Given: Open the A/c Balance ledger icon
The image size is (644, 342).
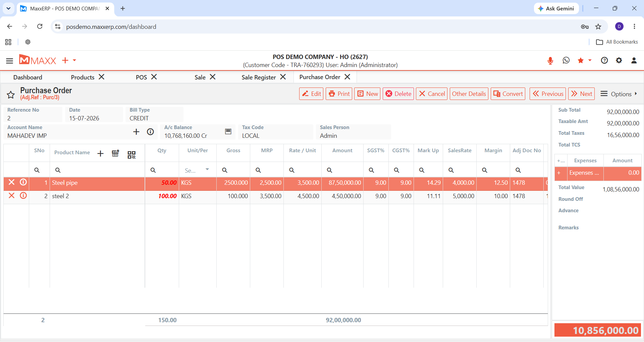Looking at the screenshot, I should tap(228, 131).
